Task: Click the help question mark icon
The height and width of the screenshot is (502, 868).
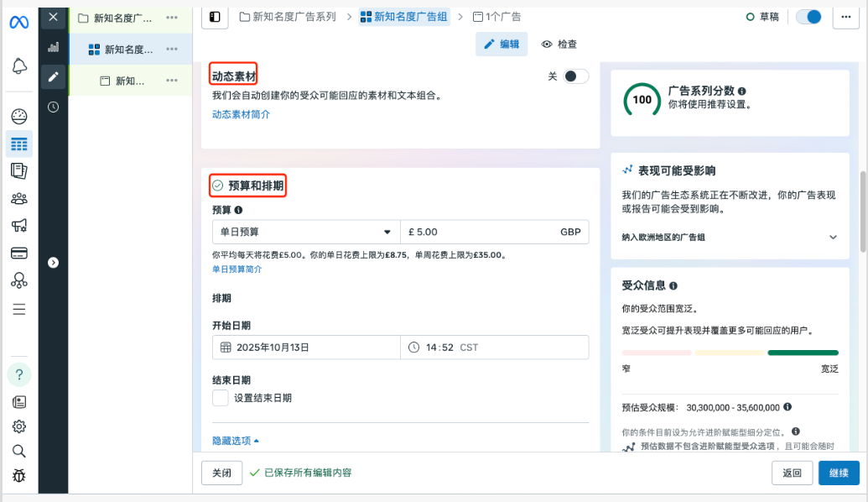Action: coord(19,374)
